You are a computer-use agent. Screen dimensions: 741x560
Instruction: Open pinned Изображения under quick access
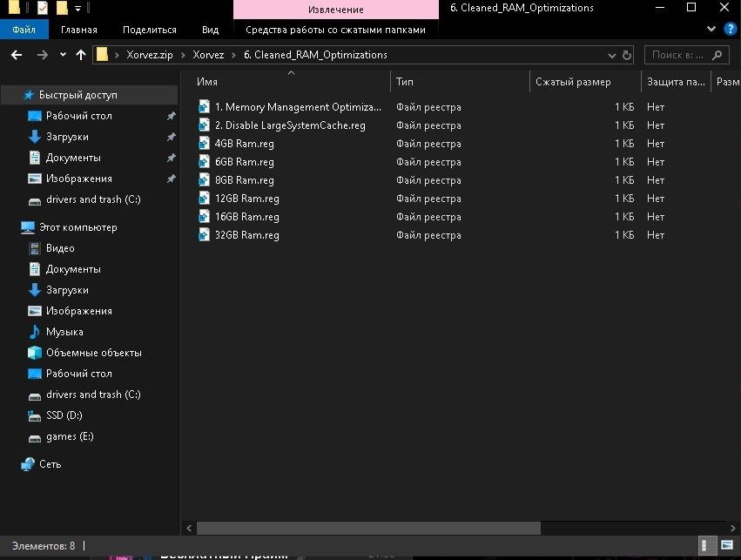click(79, 179)
